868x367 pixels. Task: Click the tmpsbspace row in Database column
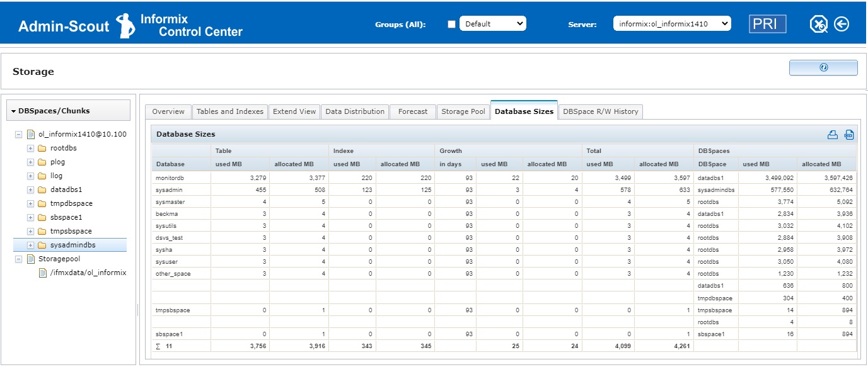click(x=173, y=310)
